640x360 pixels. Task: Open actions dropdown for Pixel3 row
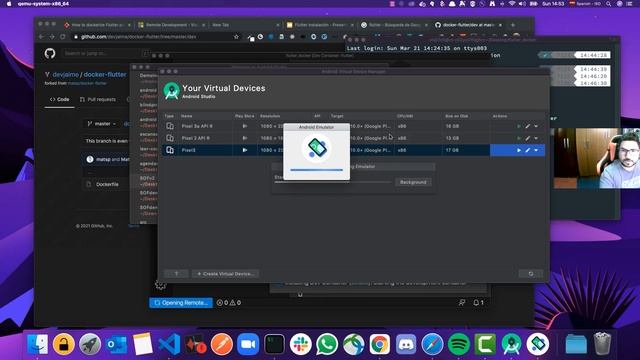pos(536,150)
